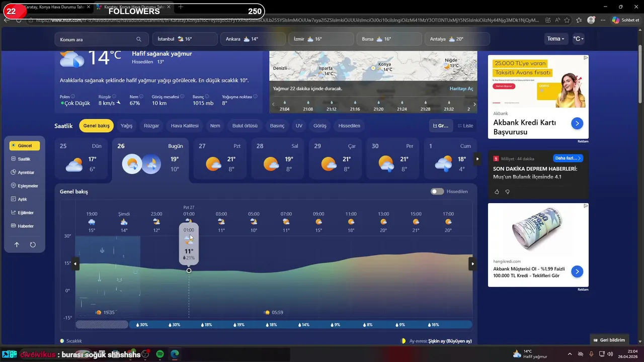Select the Basınç tab
This screenshot has height=362, width=644.
277,126
